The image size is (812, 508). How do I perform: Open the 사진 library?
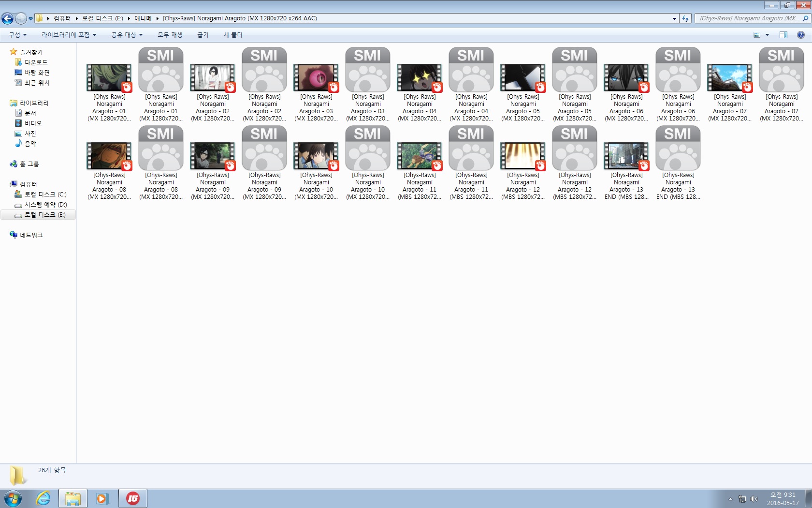point(26,133)
